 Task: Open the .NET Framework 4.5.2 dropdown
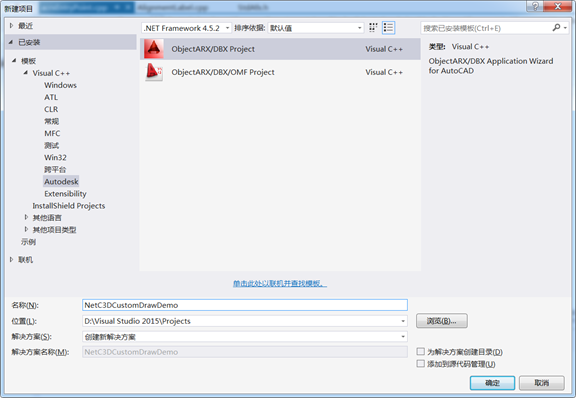point(187,28)
